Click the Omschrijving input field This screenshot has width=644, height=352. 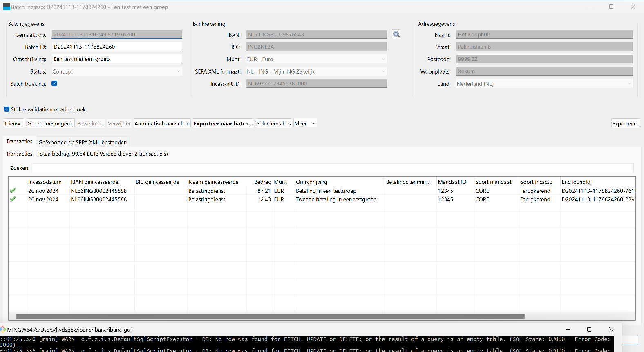click(117, 59)
